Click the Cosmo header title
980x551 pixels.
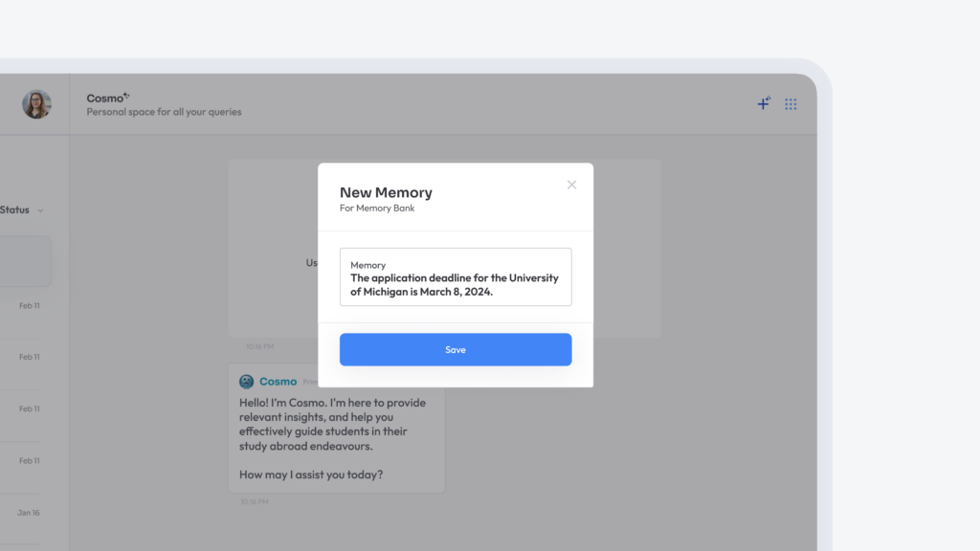point(107,98)
